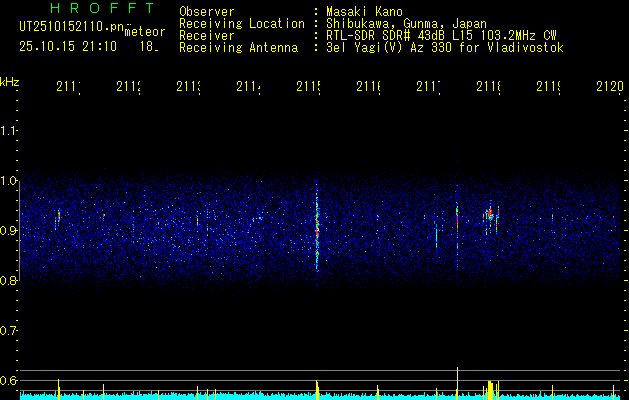Click the green HROFFT title
Image resolution: width=629 pixels, height=400 pixels.
[x=103, y=8]
